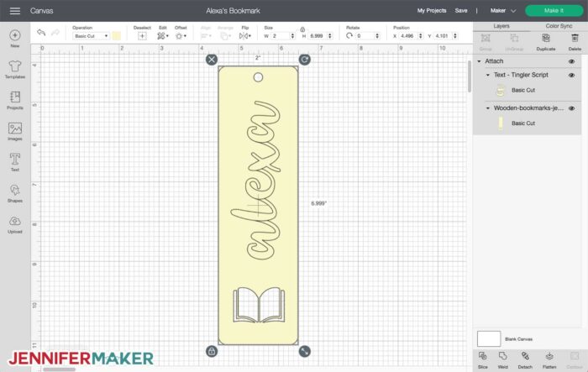Switch to the Color Sync tab
The image size is (588, 372).
[x=559, y=26]
